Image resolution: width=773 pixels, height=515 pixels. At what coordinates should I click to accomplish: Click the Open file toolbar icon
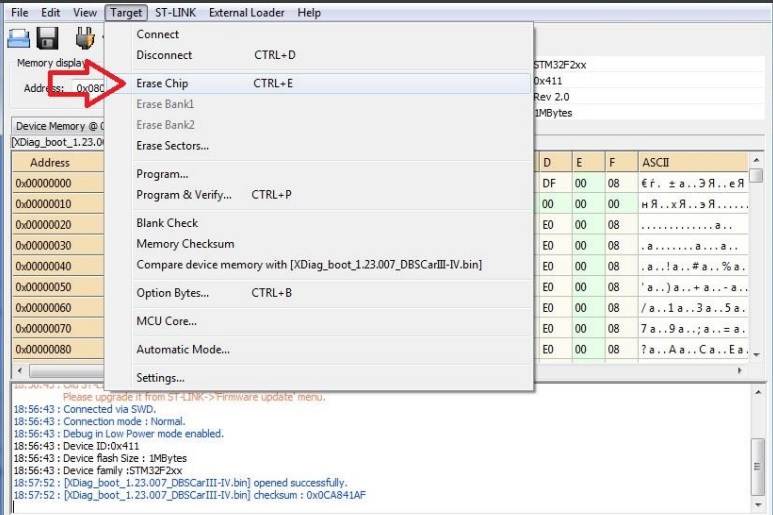point(18,39)
